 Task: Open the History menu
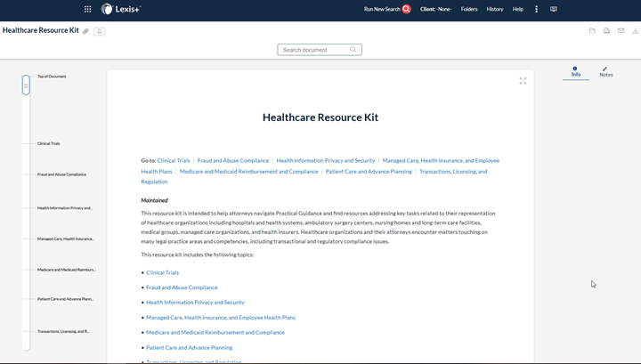(495, 9)
